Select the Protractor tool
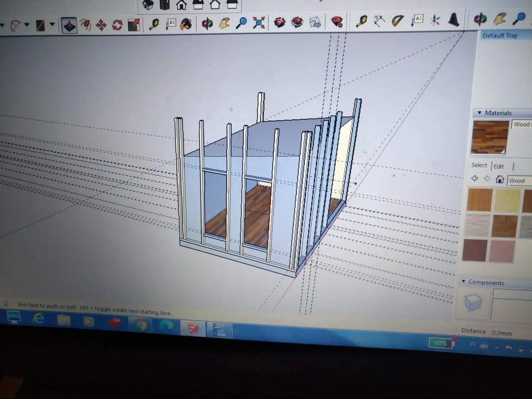Image resolution: width=532 pixels, height=399 pixels. click(397, 21)
